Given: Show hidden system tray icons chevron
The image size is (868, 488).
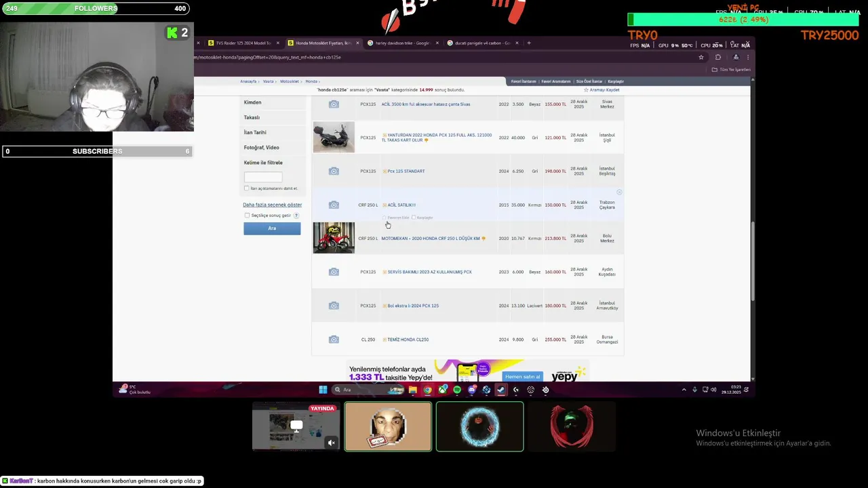Looking at the screenshot, I should [684, 390].
